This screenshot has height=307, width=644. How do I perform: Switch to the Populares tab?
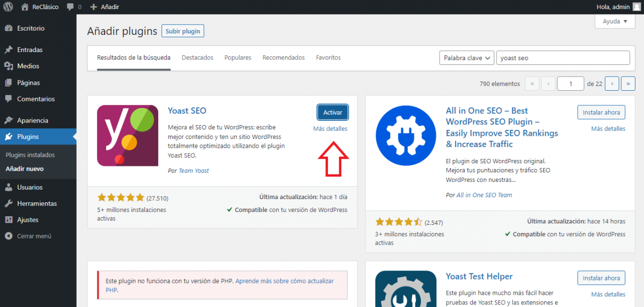(x=238, y=57)
